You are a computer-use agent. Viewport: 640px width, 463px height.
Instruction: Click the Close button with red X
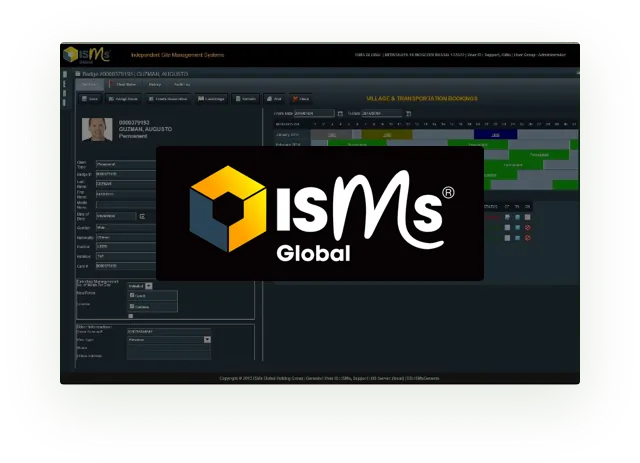301,99
